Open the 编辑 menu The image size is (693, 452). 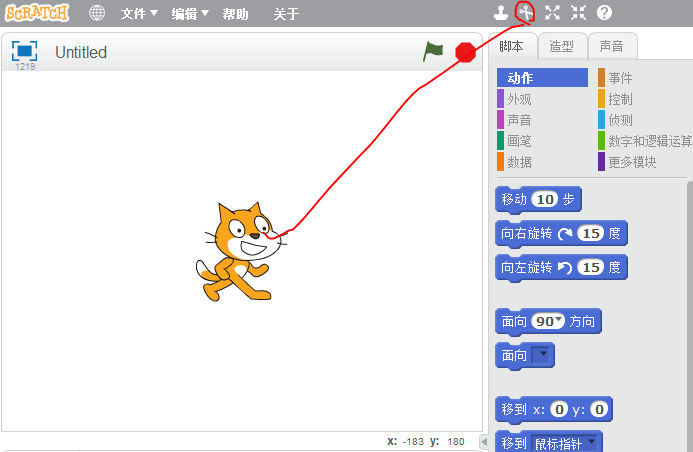(x=190, y=14)
